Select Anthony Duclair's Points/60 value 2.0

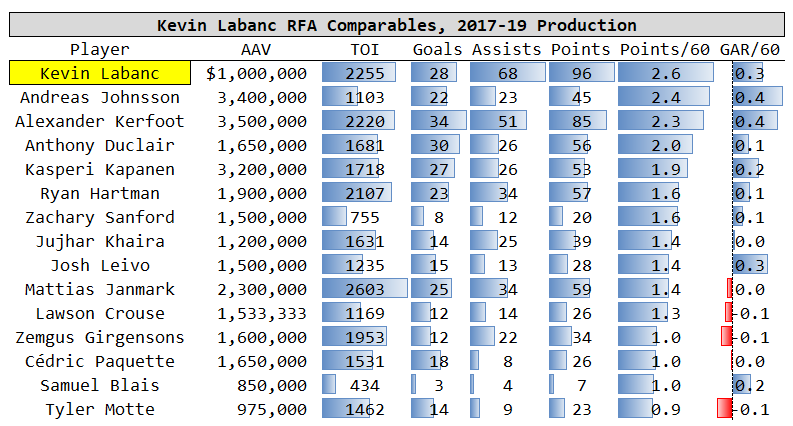pos(666,146)
